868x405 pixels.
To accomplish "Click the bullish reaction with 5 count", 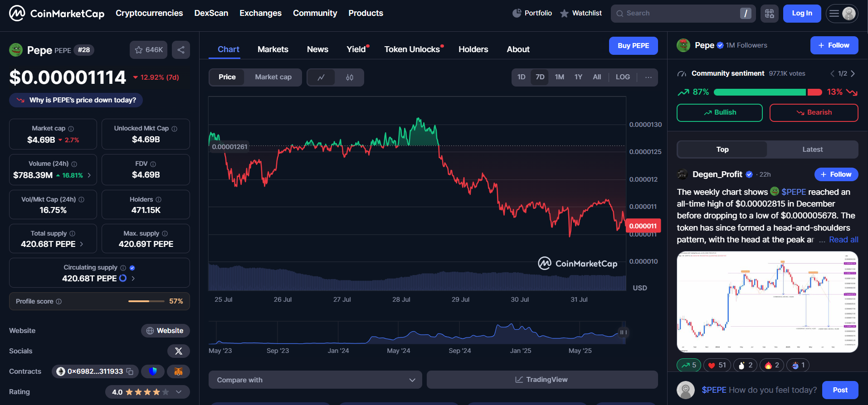I will 689,365.
